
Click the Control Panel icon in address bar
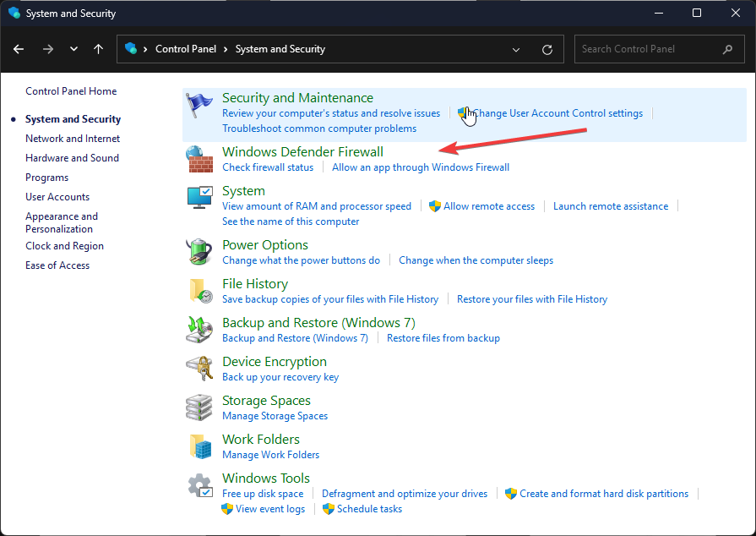pyautogui.click(x=131, y=48)
